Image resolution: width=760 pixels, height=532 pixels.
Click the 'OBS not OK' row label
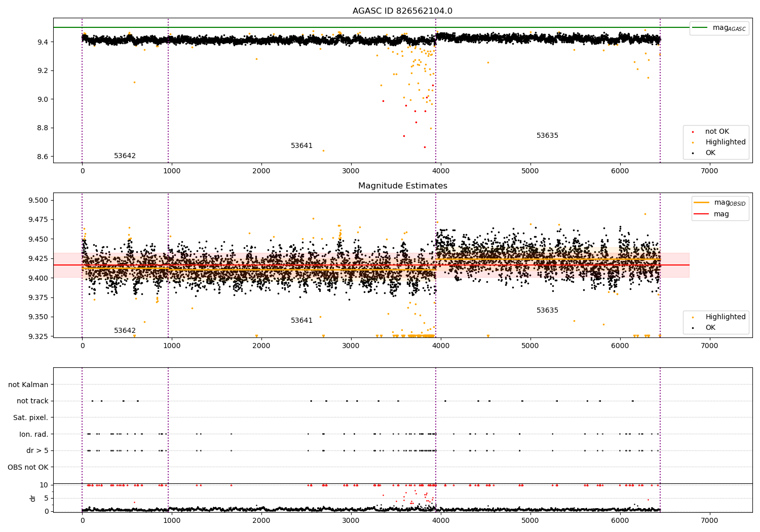[x=28, y=467]
